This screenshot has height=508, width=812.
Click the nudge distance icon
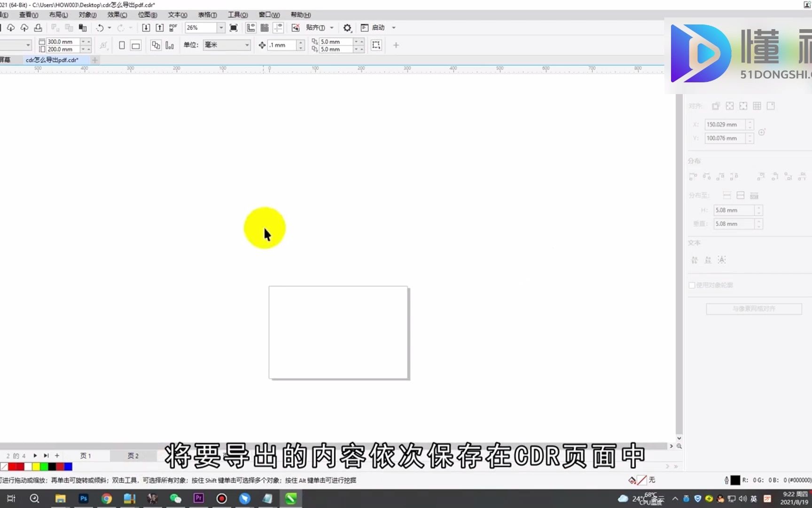(262, 45)
